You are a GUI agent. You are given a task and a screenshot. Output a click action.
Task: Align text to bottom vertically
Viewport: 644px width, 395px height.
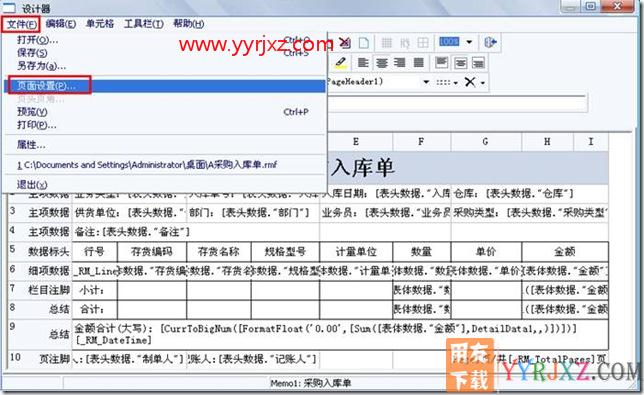pyautogui.click(x=478, y=63)
